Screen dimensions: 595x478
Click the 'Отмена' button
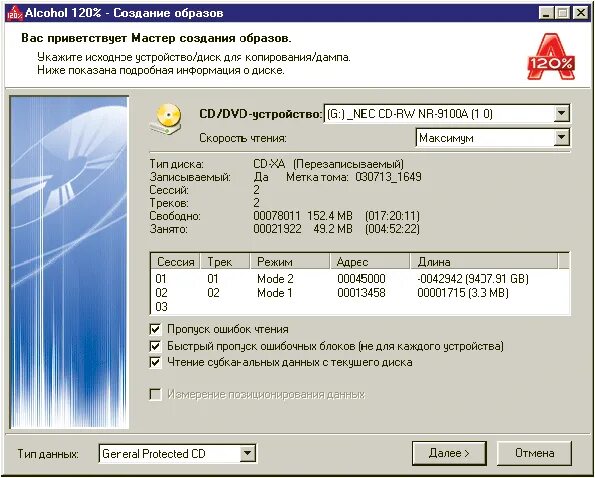[x=534, y=453]
